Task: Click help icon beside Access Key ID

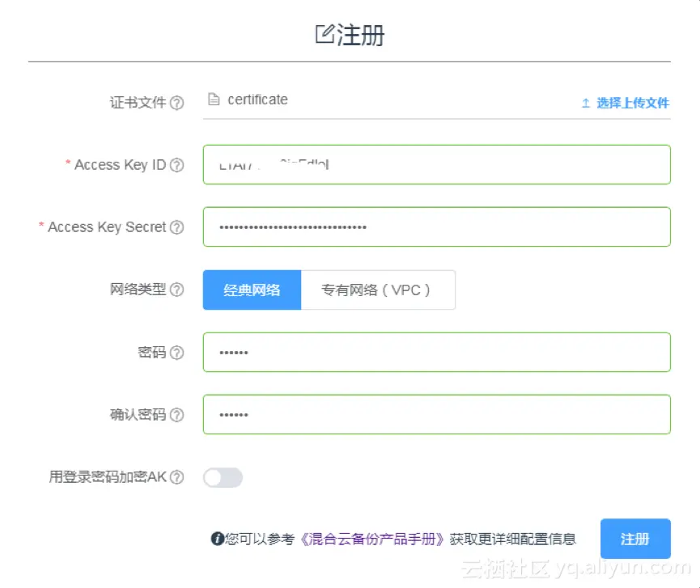Action: pyautogui.click(x=176, y=165)
